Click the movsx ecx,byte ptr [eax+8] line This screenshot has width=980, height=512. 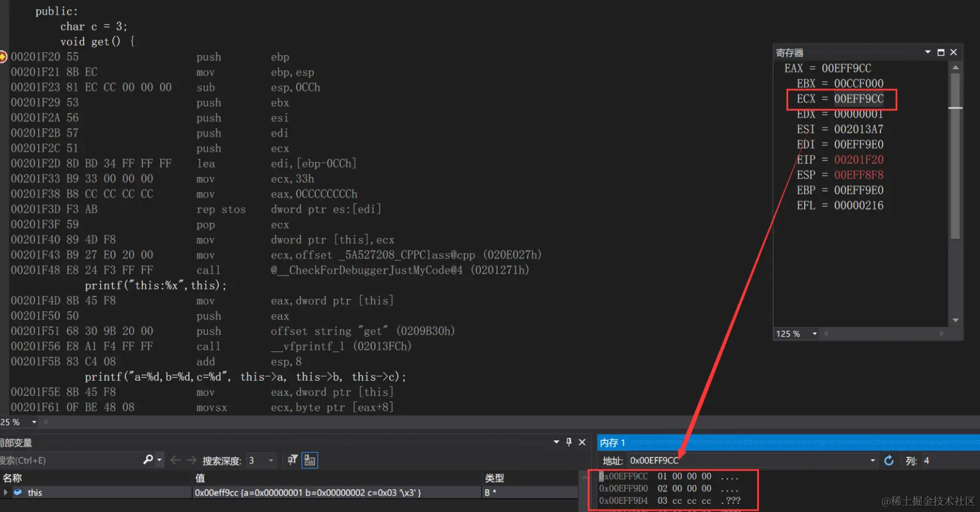(x=202, y=408)
